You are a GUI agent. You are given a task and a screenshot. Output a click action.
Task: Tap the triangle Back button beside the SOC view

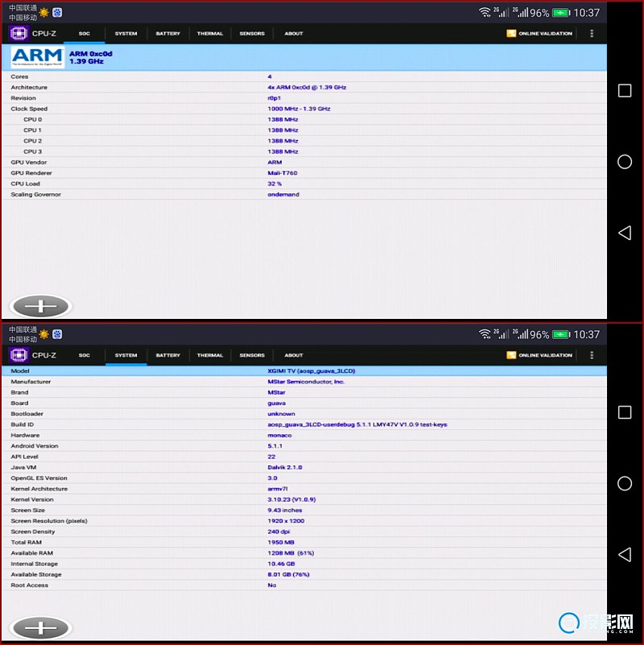point(625,233)
